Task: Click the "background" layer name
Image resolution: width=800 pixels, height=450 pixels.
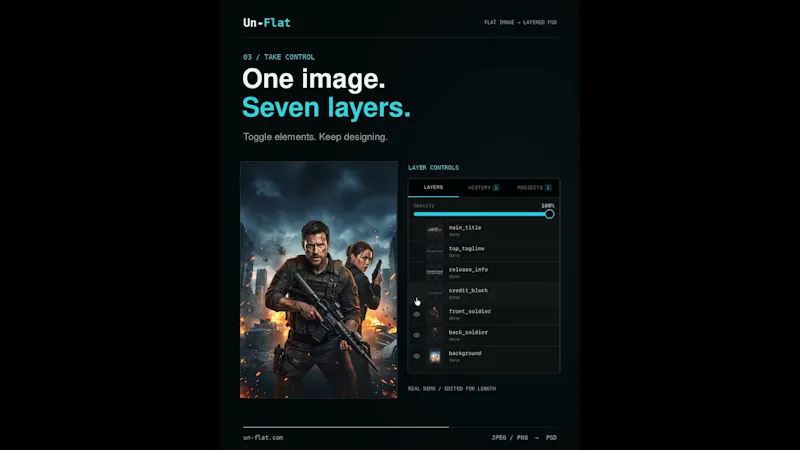Action: 465,353
